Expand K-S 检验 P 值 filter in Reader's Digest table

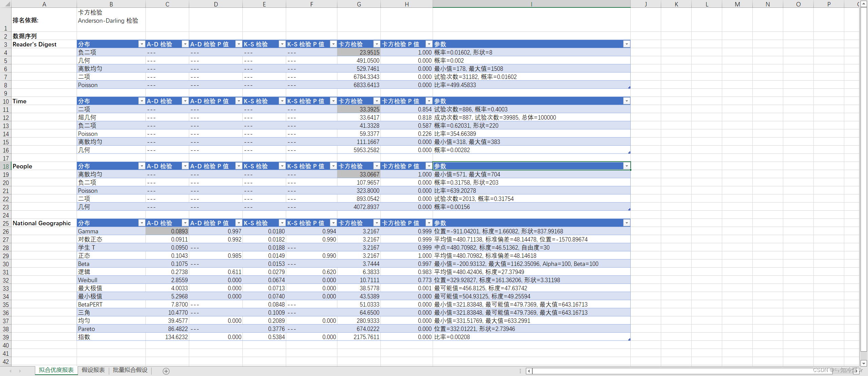point(333,44)
